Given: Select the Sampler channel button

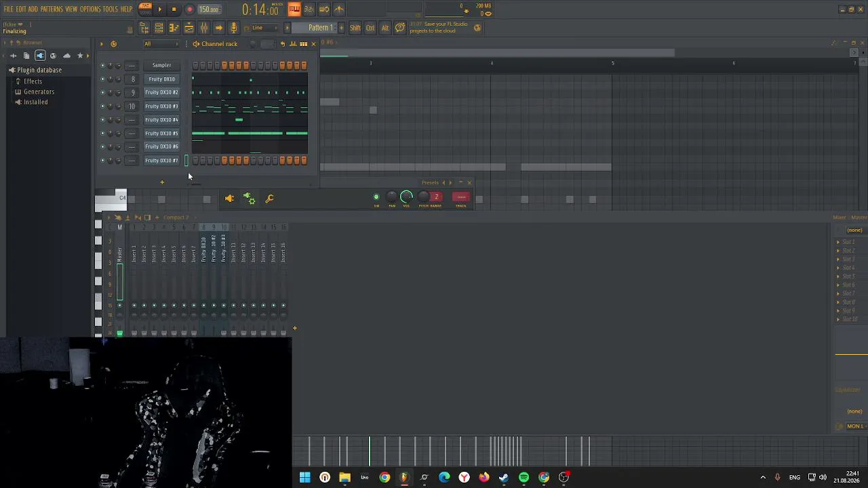Looking at the screenshot, I should (161, 66).
